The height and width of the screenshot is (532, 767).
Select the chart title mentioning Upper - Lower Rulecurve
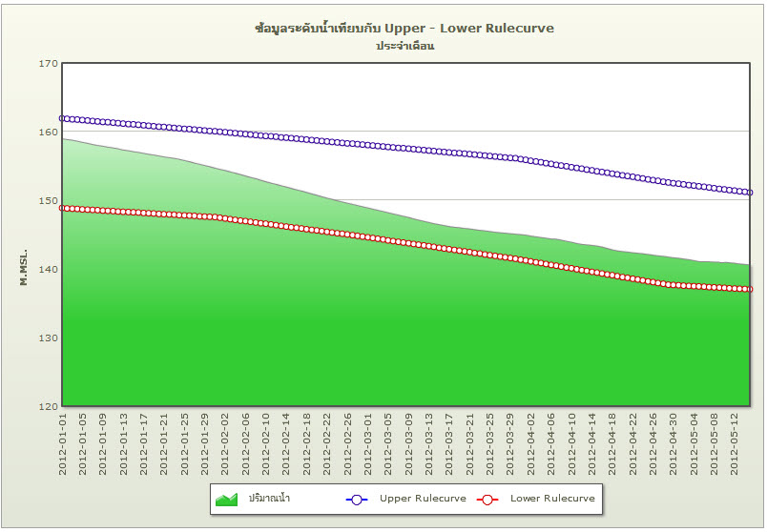point(404,28)
